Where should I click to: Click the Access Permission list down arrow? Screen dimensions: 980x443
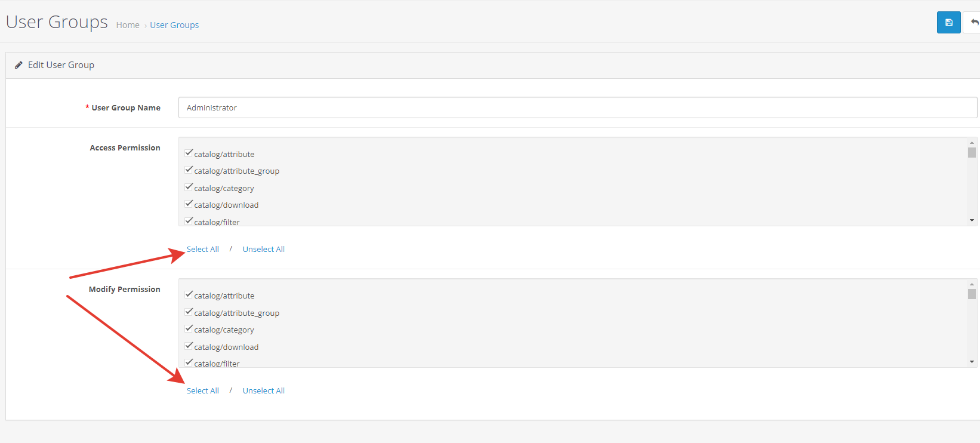pos(972,220)
